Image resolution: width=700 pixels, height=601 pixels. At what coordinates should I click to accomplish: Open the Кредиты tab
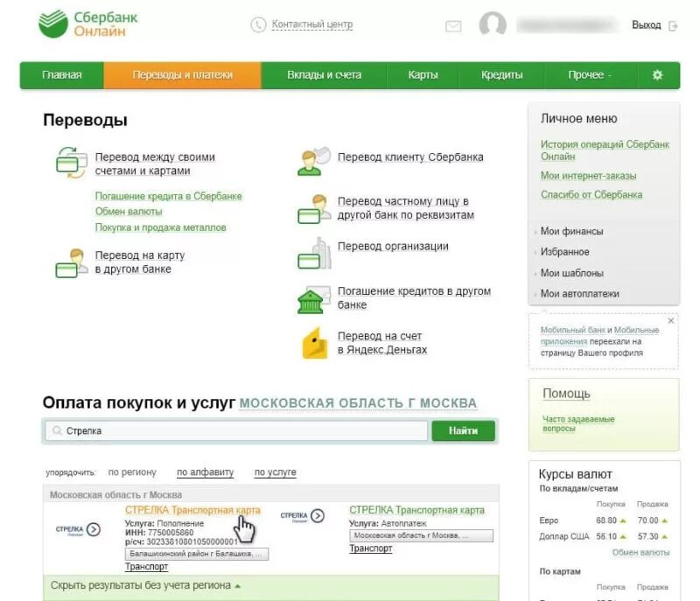[501, 75]
